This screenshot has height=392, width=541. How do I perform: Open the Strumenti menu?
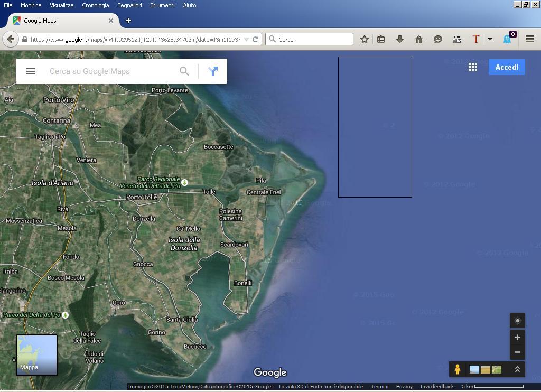click(163, 5)
